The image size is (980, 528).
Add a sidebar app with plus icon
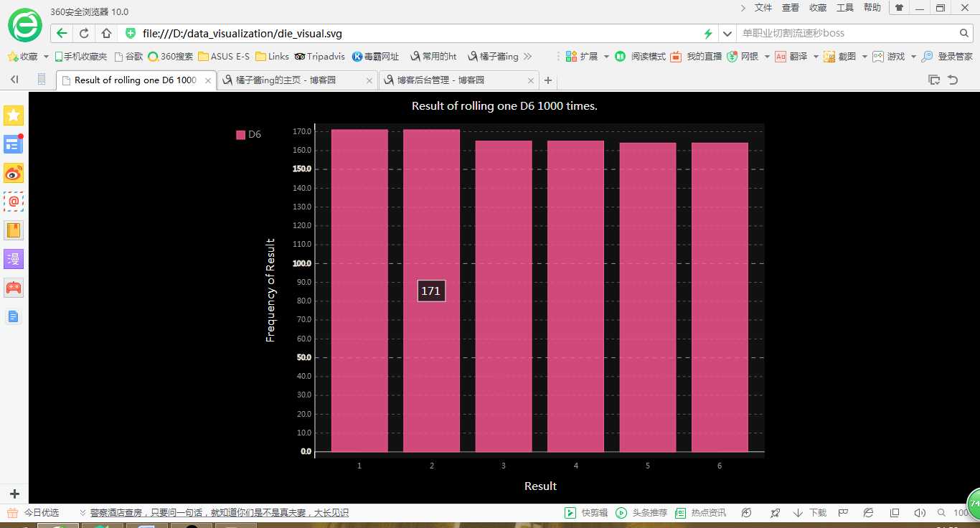tap(14, 494)
